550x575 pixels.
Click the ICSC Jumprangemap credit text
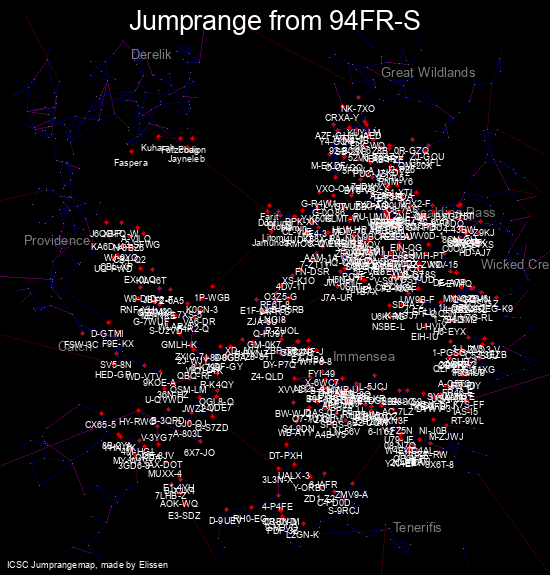(88, 565)
